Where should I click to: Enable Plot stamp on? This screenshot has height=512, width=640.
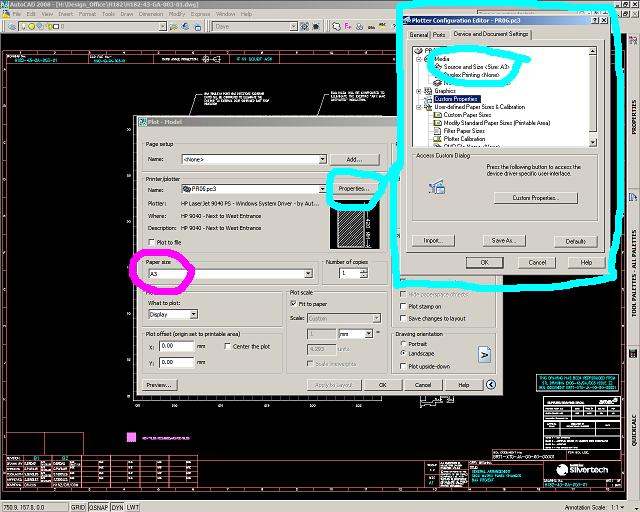pyautogui.click(x=403, y=306)
